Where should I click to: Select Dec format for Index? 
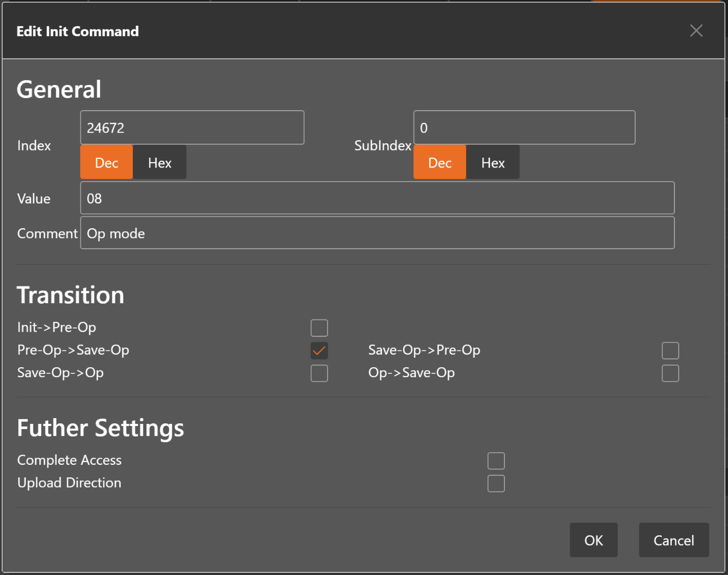(107, 163)
